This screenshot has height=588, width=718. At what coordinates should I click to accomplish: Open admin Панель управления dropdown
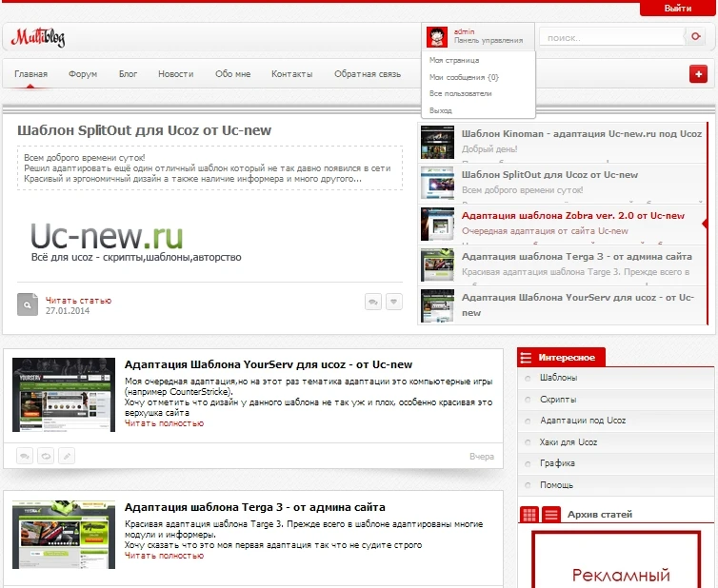coord(488,41)
